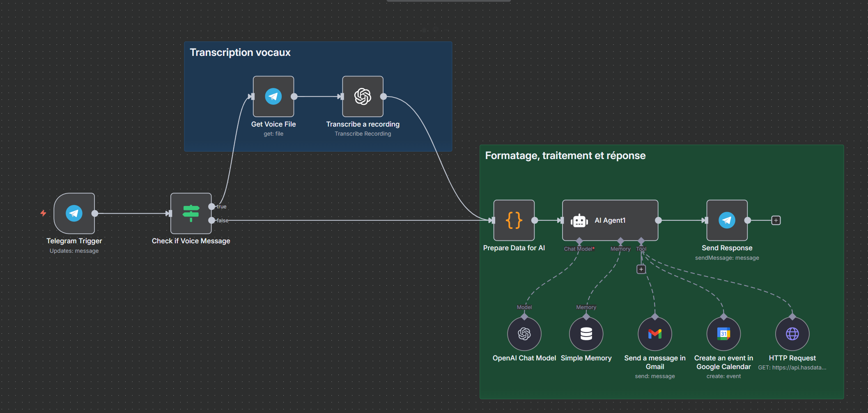The width and height of the screenshot is (868, 413).
Task: Click the true output of Check if Voice Message
Action: tap(211, 206)
